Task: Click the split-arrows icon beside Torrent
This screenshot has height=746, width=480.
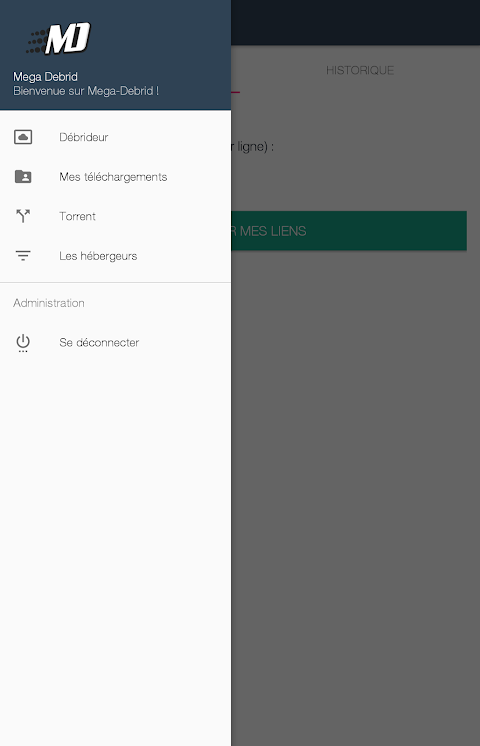Action: coord(23,216)
